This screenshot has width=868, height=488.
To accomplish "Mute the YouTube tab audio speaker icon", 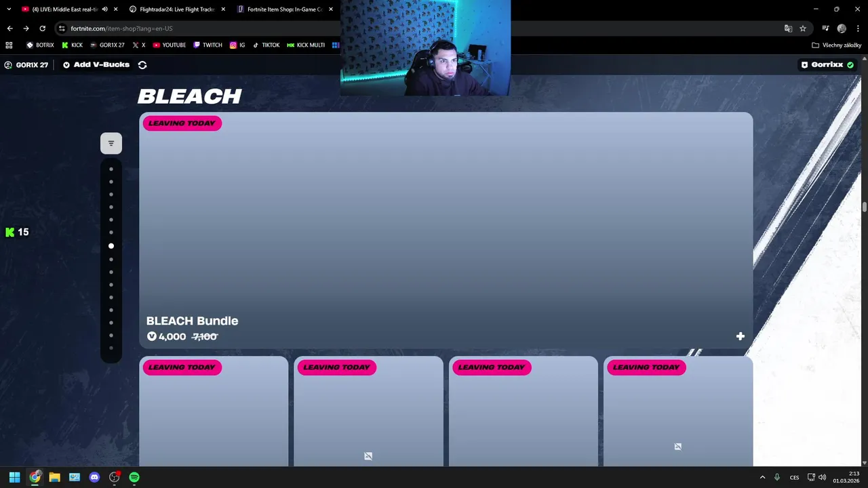I will pyautogui.click(x=104, y=9).
